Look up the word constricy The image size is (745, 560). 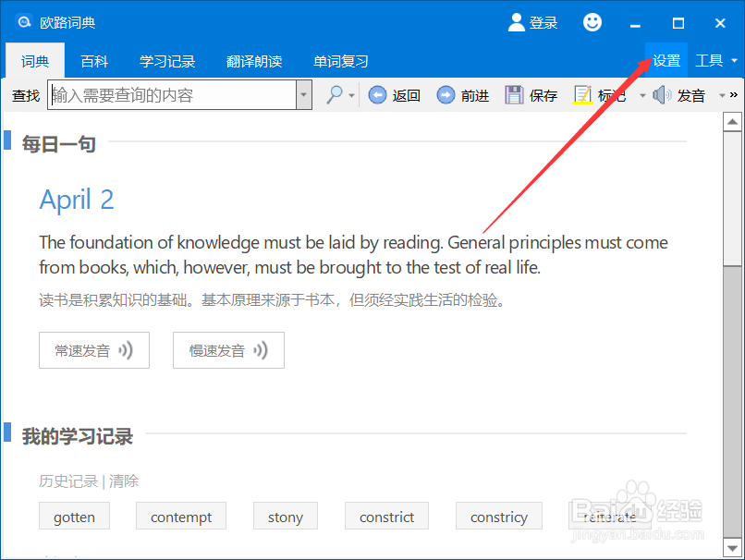(499, 517)
